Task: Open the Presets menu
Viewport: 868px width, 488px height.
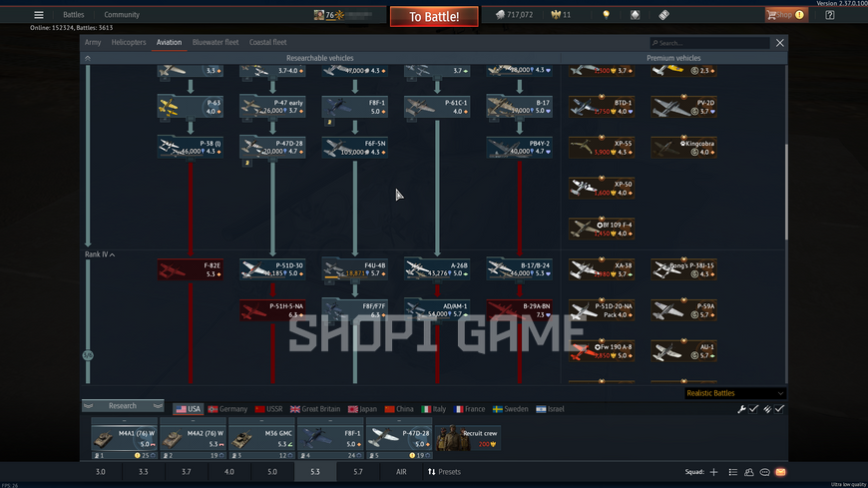Action: (x=444, y=472)
